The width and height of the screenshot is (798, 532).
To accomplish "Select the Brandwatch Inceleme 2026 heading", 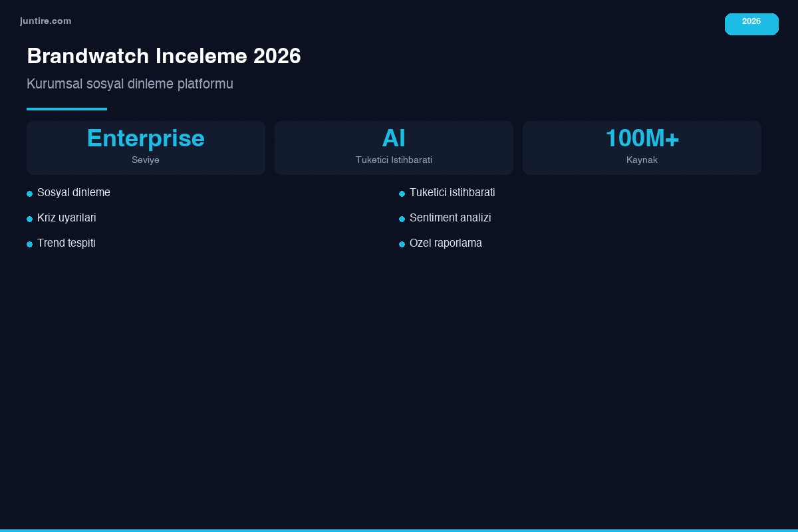I will pyautogui.click(x=164, y=56).
